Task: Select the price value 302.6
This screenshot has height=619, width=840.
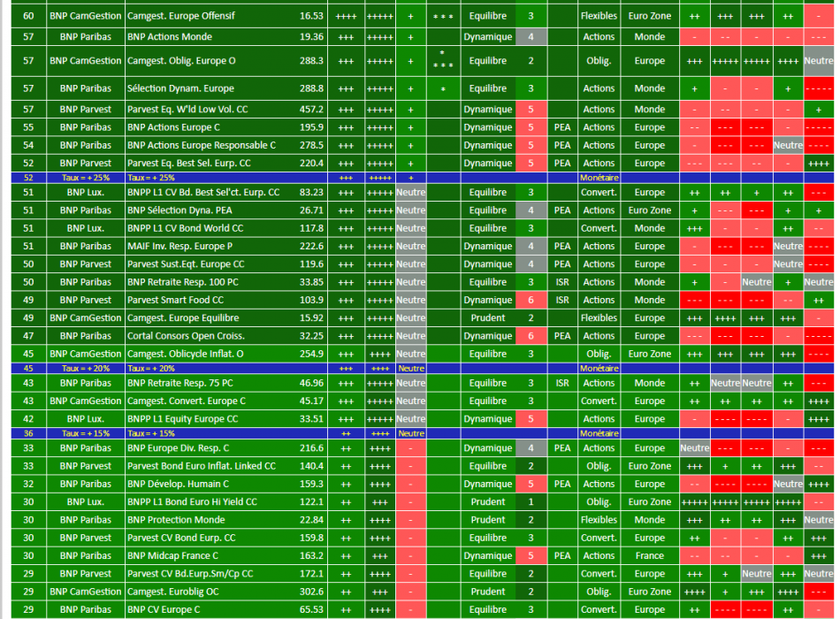Action: coord(312,592)
